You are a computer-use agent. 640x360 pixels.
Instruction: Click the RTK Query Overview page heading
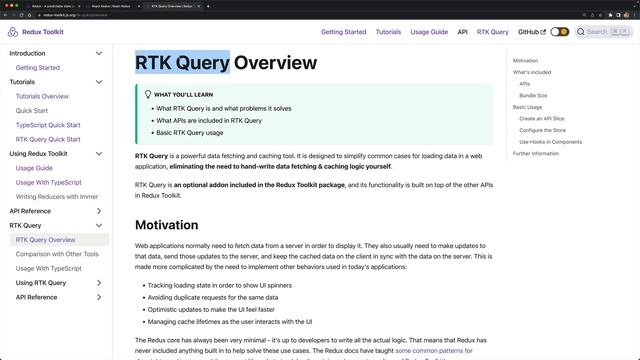(x=226, y=62)
